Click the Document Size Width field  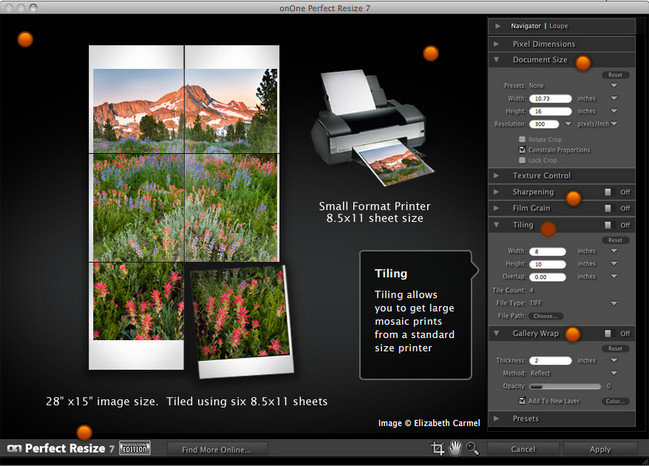(x=550, y=98)
